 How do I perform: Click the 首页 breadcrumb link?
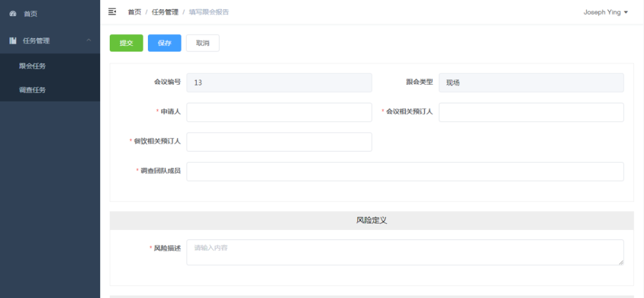[134, 12]
